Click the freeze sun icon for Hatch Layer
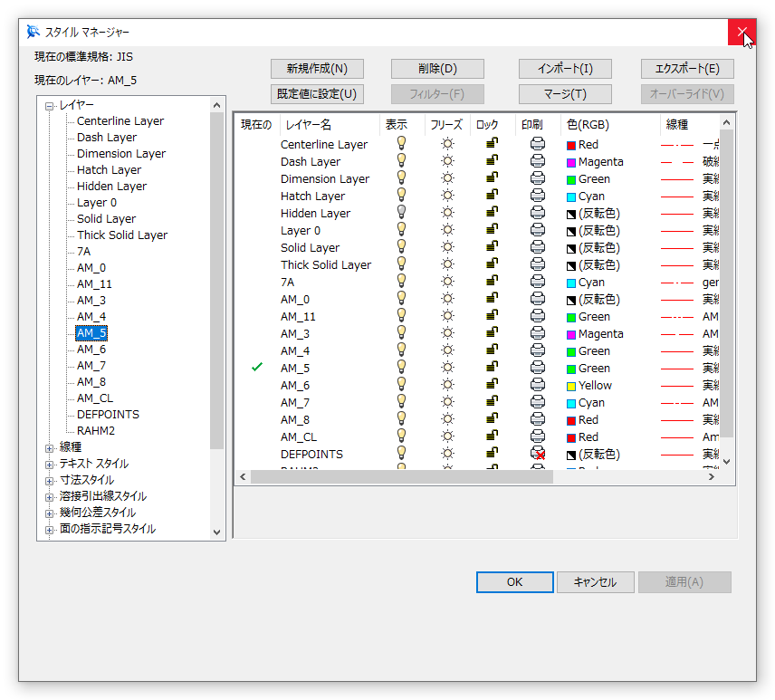775x700 pixels. click(x=446, y=196)
